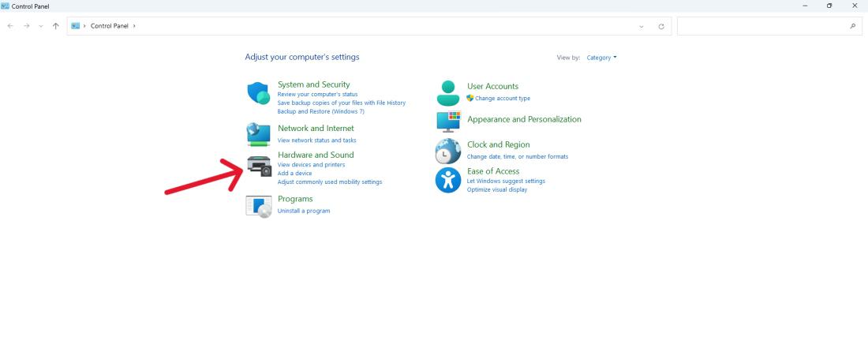The image size is (868, 352).
Task: Click inside the address bar field
Action: (x=369, y=26)
